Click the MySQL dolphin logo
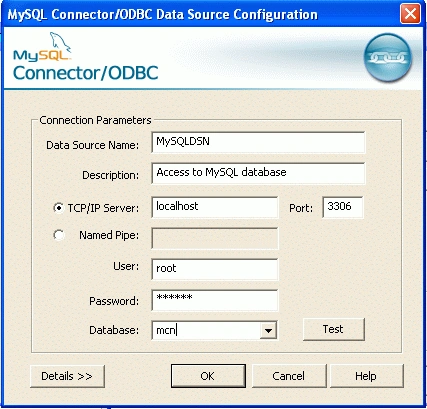The height and width of the screenshot is (409, 427). click(42, 47)
